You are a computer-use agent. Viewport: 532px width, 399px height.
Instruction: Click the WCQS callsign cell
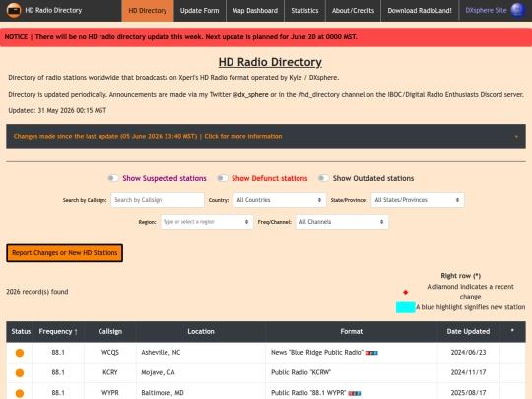coord(110,352)
